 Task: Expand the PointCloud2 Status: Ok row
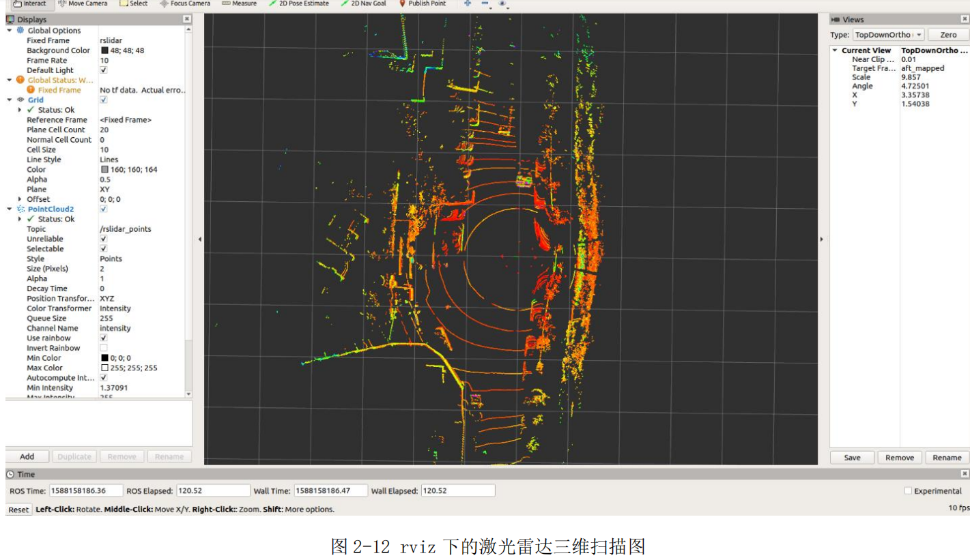click(x=20, y=219)
